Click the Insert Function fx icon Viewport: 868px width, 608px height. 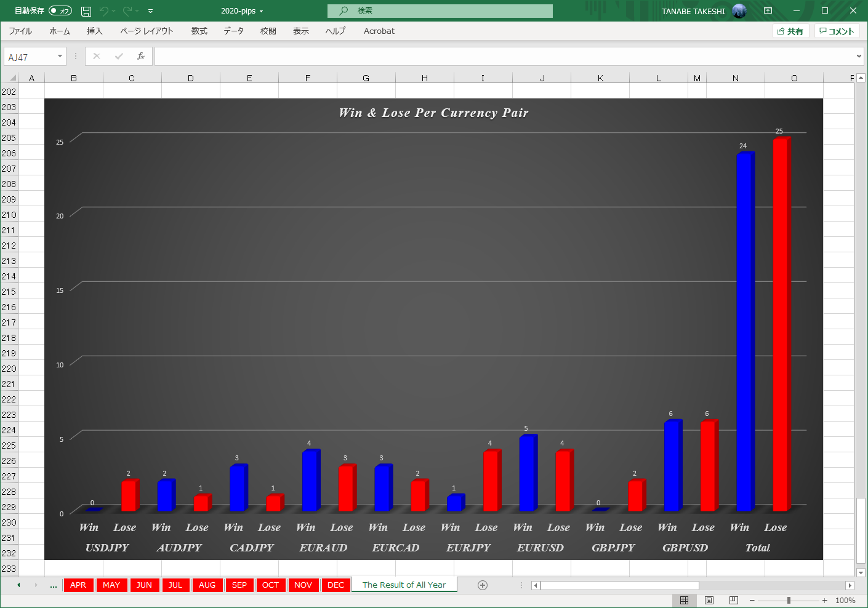141,56
